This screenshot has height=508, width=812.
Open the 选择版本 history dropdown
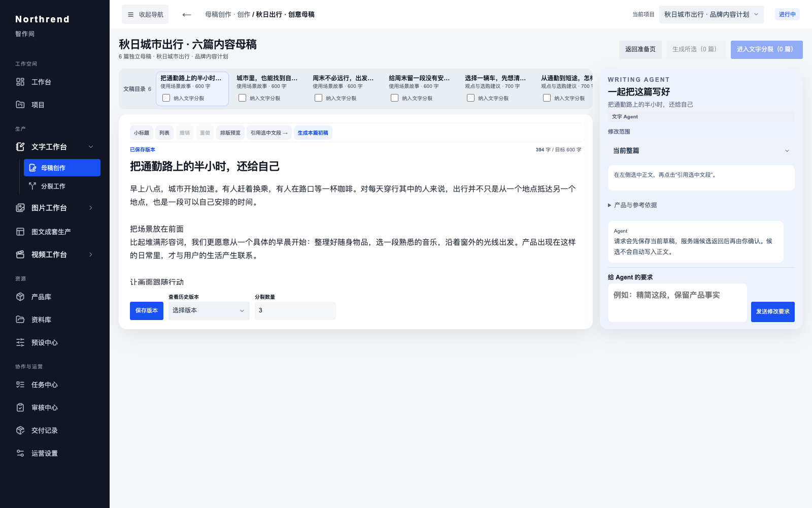click(x=209, y=311)
